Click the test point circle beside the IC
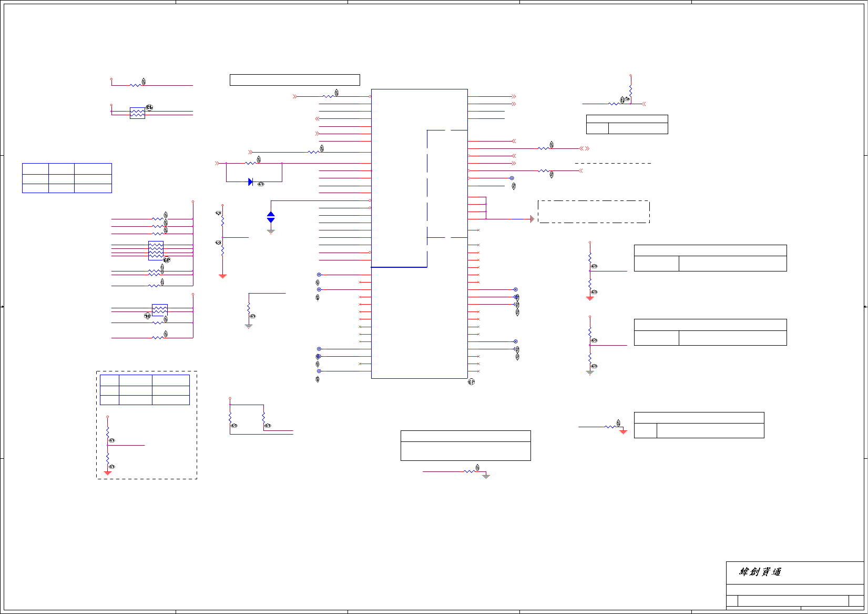 coord(512,178)
